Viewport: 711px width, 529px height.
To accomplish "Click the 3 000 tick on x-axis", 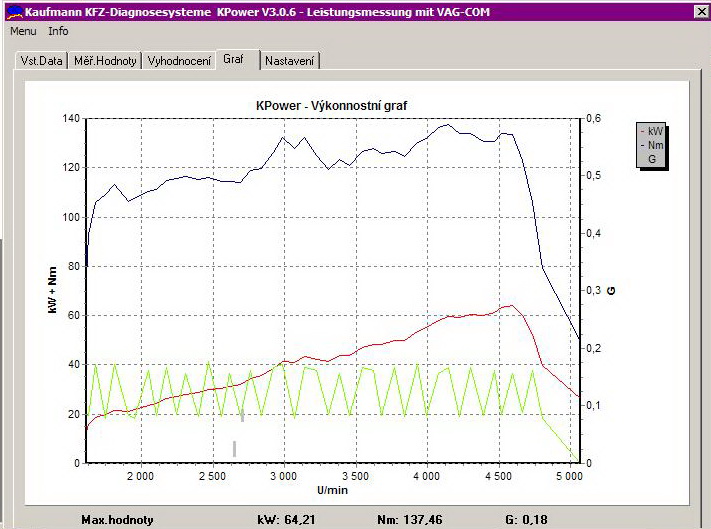I will (283, 477).
